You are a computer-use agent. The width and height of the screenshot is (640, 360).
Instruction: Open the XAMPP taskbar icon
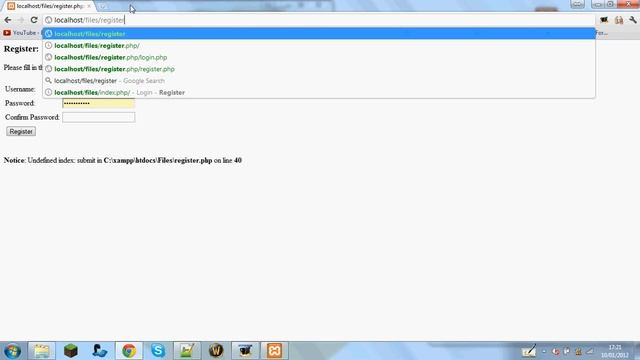(274, 351)
